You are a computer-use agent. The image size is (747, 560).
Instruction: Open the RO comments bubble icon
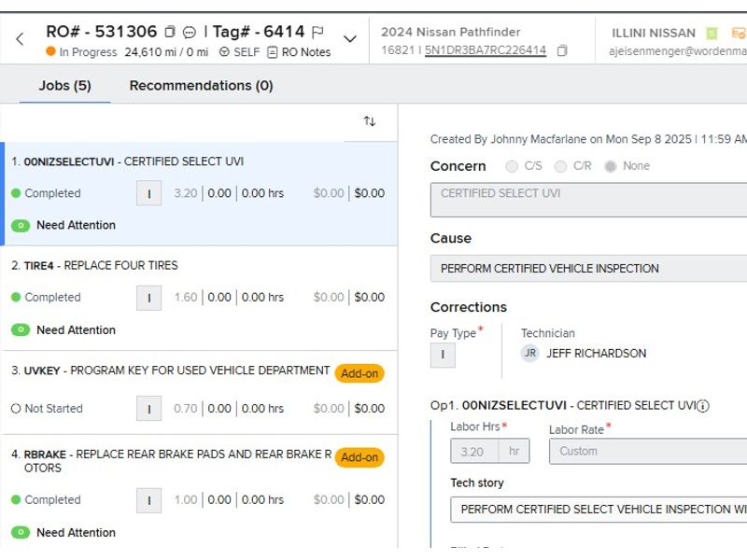[190, 32]
